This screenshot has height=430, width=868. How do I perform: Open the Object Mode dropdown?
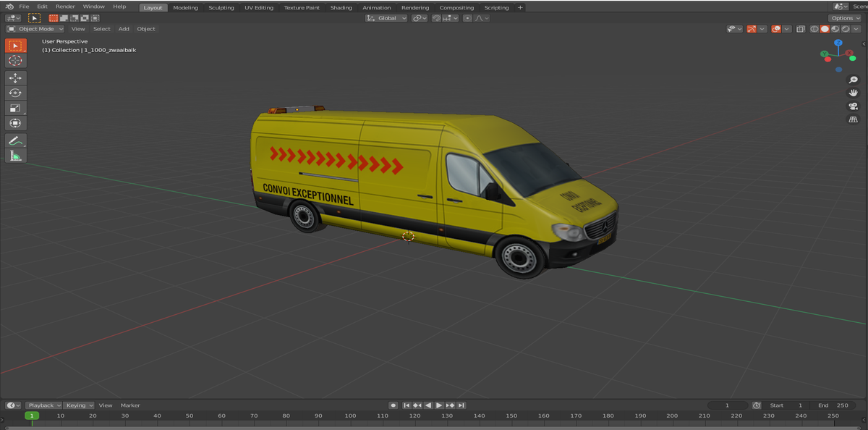pos(35,29)
